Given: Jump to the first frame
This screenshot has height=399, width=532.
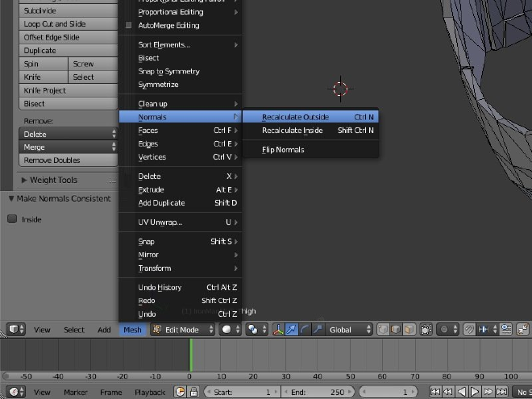Looking at the screenshot, I should [x=435, y=392].
